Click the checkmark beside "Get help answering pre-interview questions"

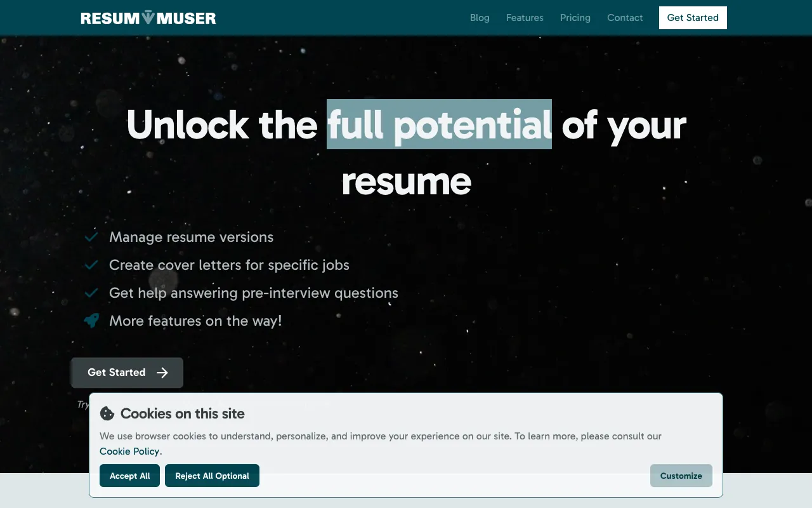pyautogui.click(x=91, y=293)
